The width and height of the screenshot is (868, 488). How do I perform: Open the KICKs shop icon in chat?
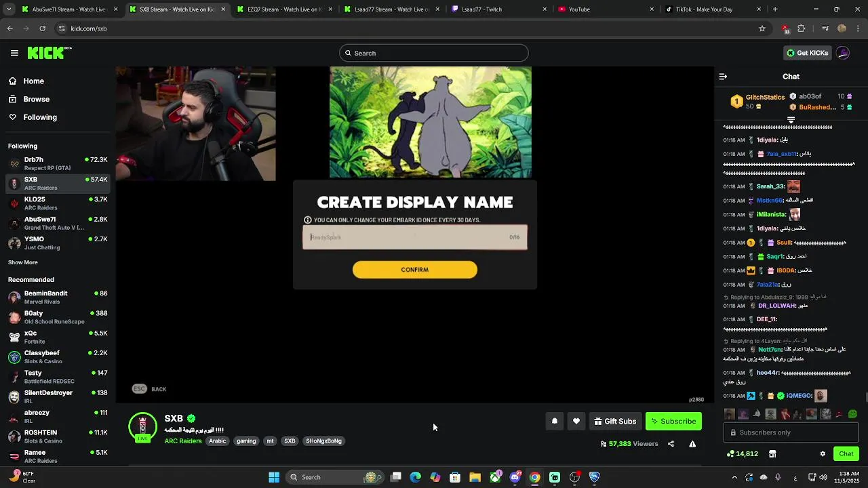(x=772, y=453)
